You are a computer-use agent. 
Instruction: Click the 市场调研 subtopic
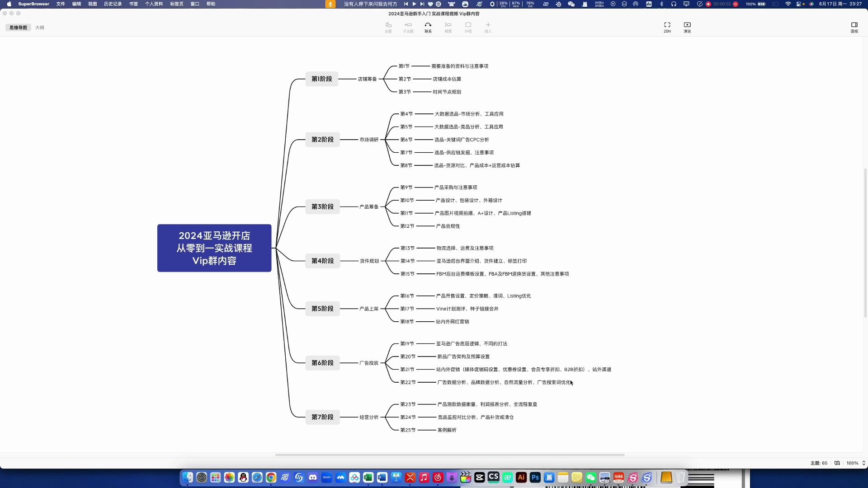pyautogui.click(x=369, y=140)
